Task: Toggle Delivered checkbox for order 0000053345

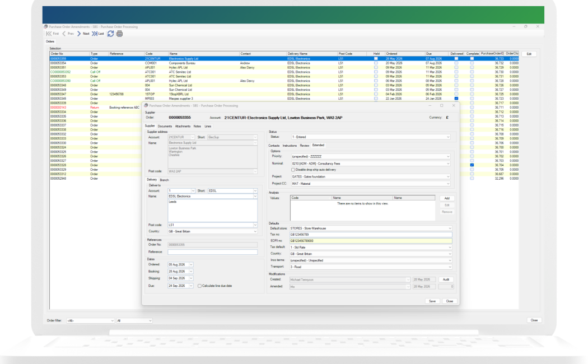Action: pos(456,99)
